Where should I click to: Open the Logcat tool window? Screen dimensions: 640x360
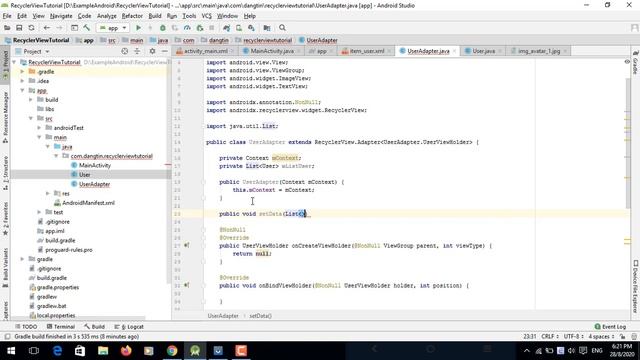pyautogui.click(x=129, y=327)
